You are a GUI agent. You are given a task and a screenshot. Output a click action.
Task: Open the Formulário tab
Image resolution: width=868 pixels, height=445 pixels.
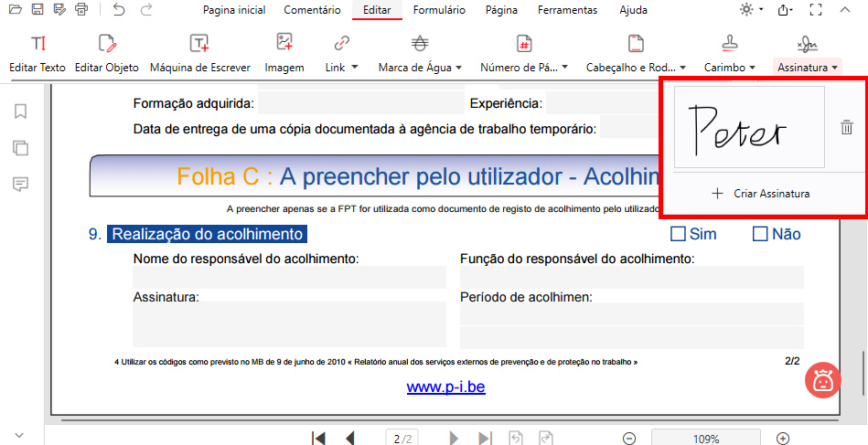(x=439, y=10)
